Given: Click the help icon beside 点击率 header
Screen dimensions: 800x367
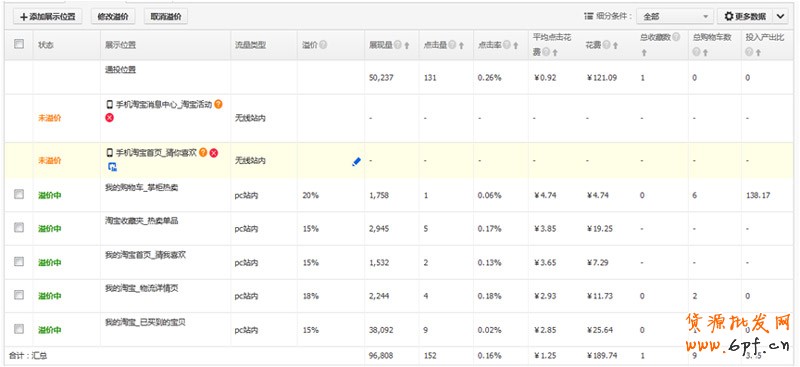Looking at the screenshot, I should point(507,45).
